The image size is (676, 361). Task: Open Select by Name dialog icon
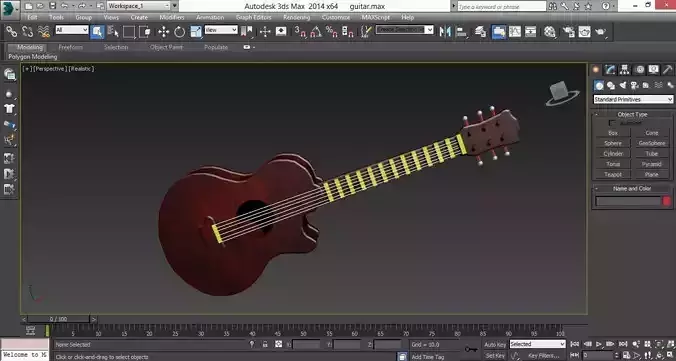point(113,31)
